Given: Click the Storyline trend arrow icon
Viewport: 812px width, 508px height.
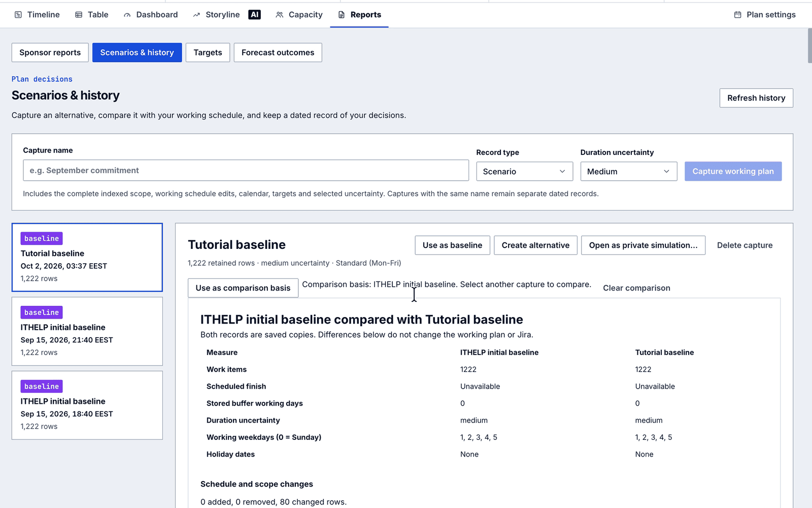Looking at the screenshot, I should click(196, 15).
